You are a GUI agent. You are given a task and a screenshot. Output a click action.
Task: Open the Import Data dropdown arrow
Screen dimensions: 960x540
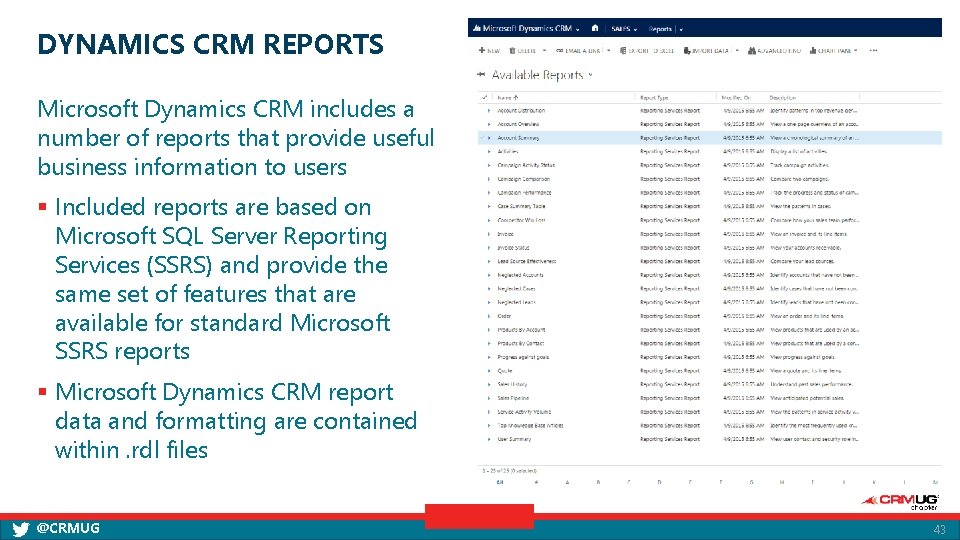[x=737, y=51]
